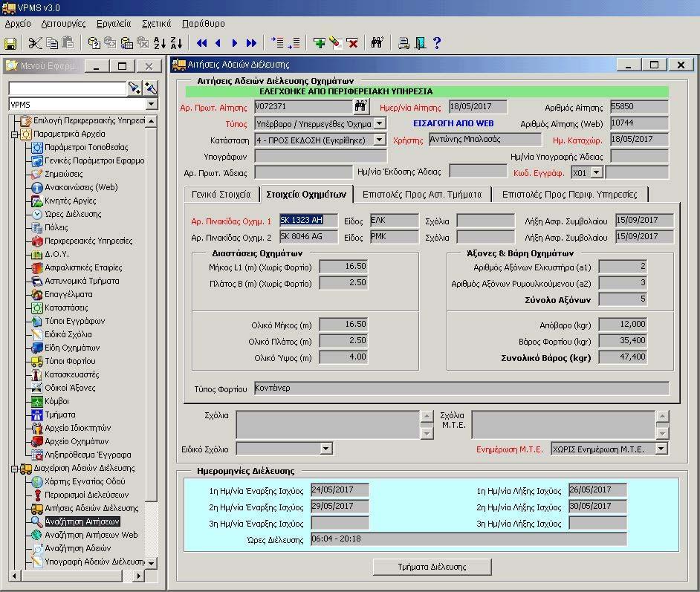The width and height of the screenshot is (700, 592).
Task: Click the menu panel search input box
Action: (68, 88)
